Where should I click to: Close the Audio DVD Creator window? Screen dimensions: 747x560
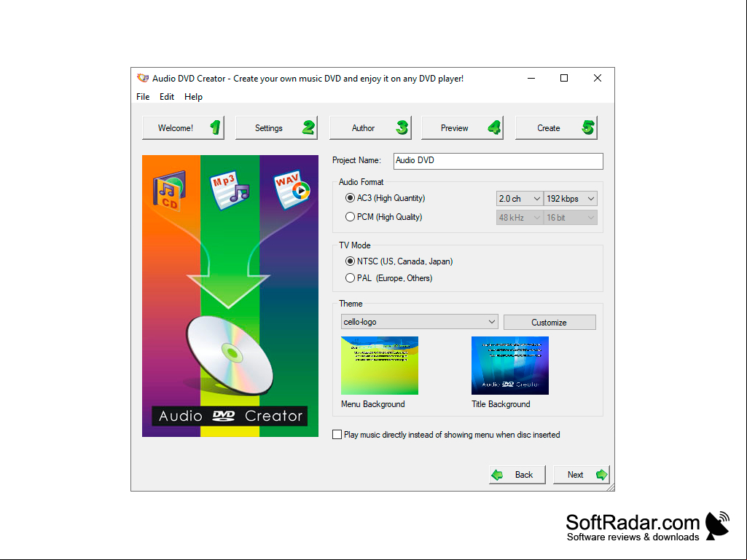pyautogui.click(x=598, y=78)
